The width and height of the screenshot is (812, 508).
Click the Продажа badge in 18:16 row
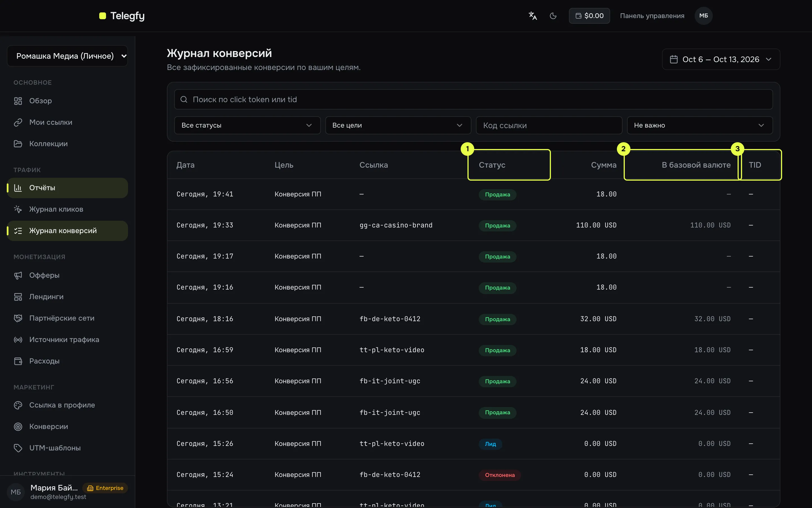(x=497, y=319)
